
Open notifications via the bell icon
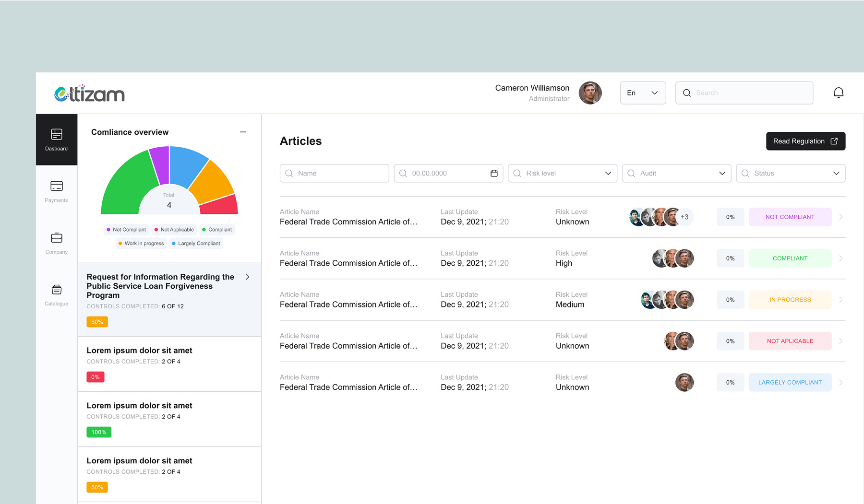839,92
